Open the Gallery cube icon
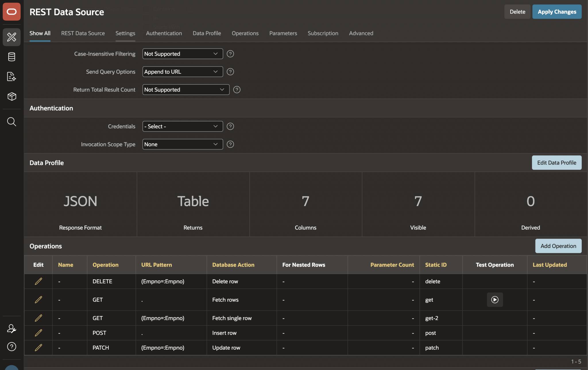The image size is (588, 370). pyautogui.click(x=11, y=96)
